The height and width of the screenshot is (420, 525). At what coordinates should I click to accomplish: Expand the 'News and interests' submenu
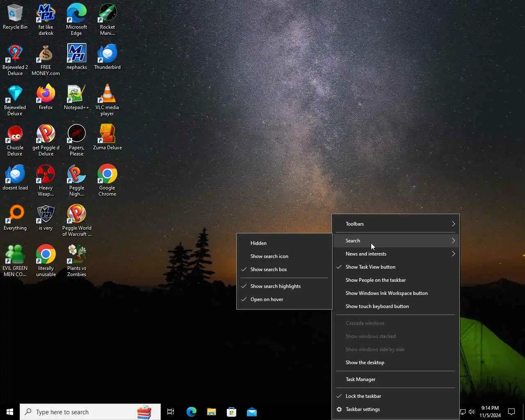tap(395, 254)
